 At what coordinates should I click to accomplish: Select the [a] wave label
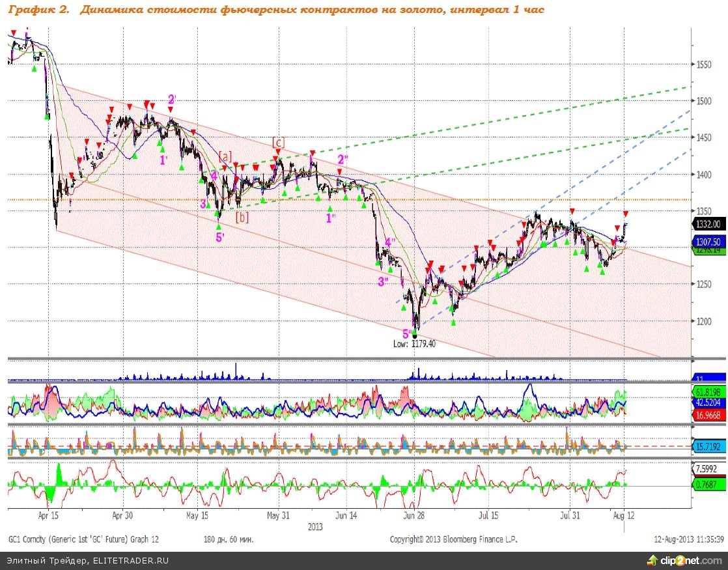[x=225, y=155]
